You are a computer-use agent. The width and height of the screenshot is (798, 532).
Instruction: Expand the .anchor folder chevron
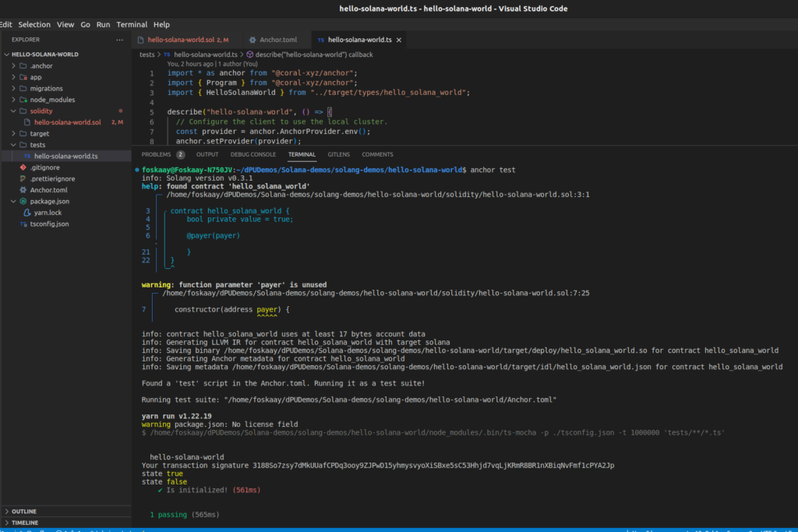click(x=14, y=66)
